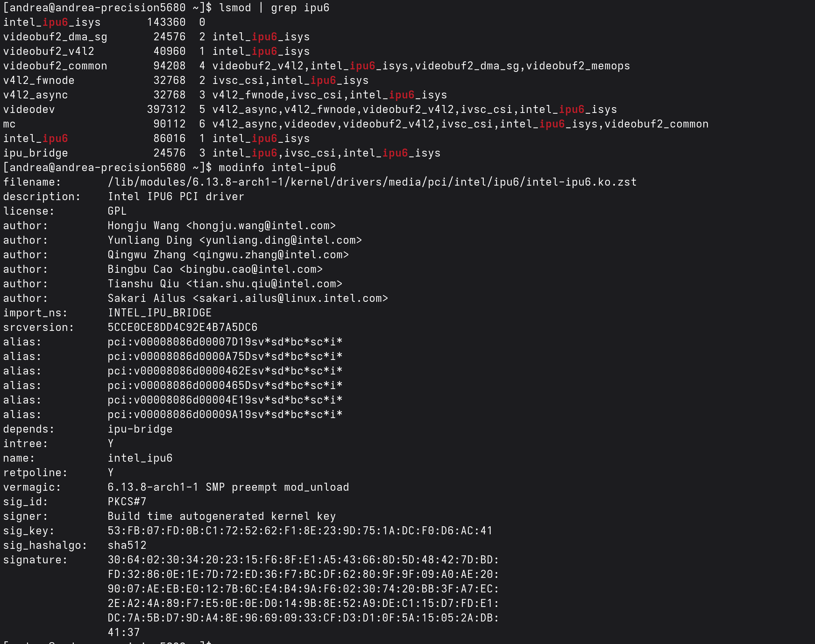Image resolution: width=815 pixels, height=644 pixels.
Task: Click the 'lsmod | grep ipu6' command text
Action: point(274,8)
